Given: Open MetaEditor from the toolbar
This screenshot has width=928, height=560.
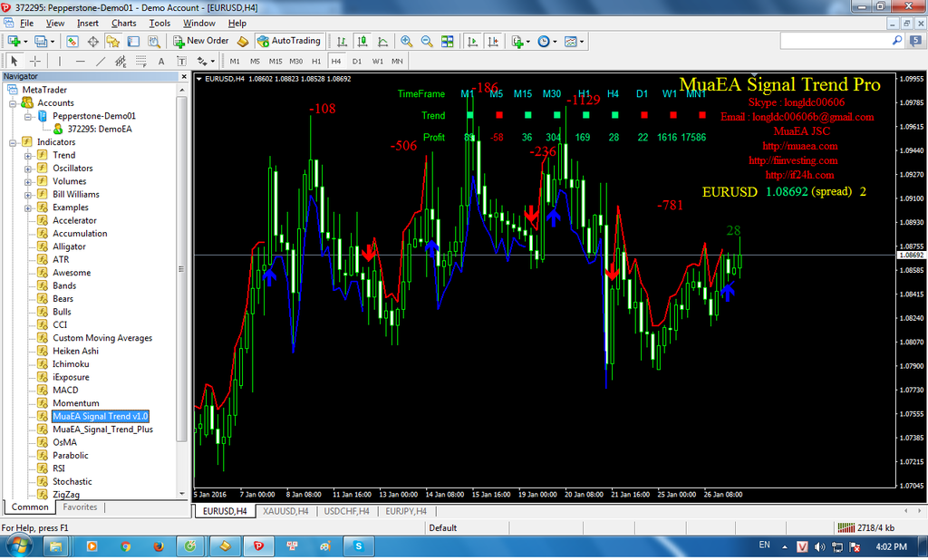Looking at the screenshot, I should pos(243,41).
